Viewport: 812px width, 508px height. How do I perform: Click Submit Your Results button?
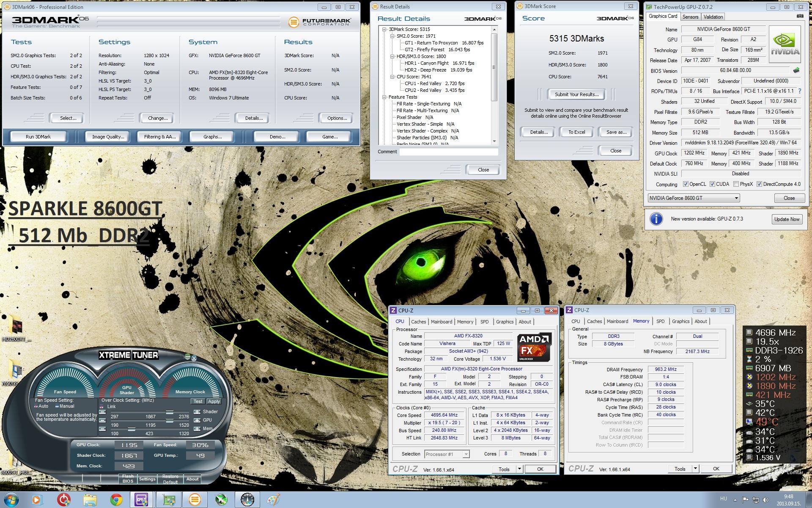tap(576, 94)
